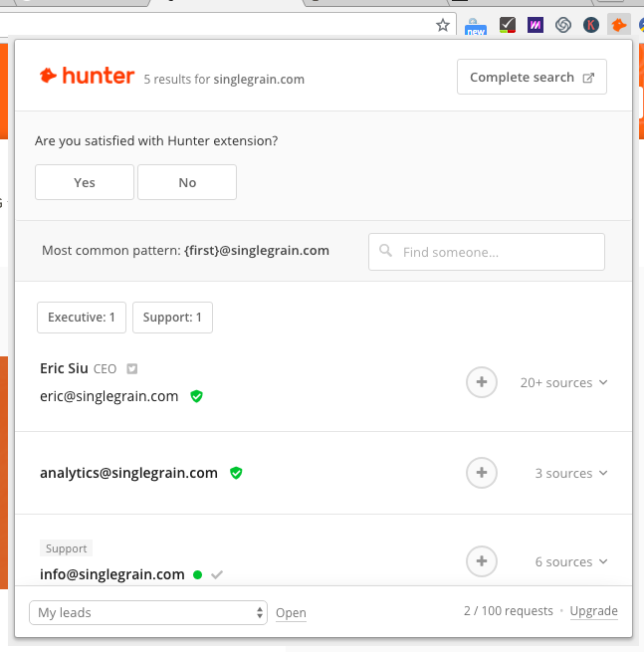Click the gray checkmark beside info@singlegrain.com
This screenshot has width=644, height=652.
217,574
